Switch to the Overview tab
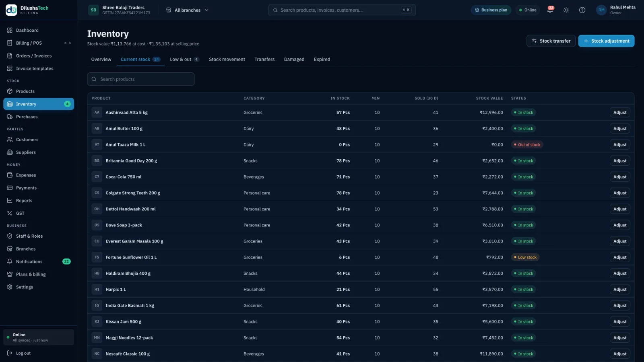644x362 pixels. (101, 60)
